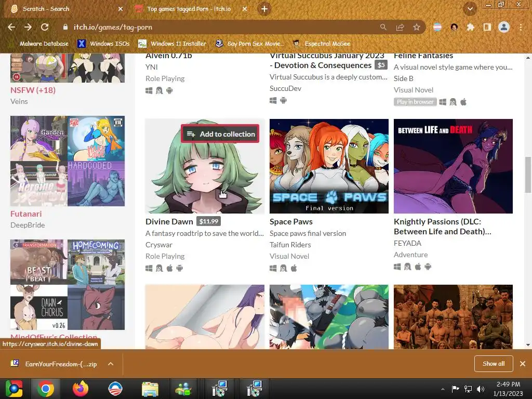Click Show all downloads button

coord(494,364)
